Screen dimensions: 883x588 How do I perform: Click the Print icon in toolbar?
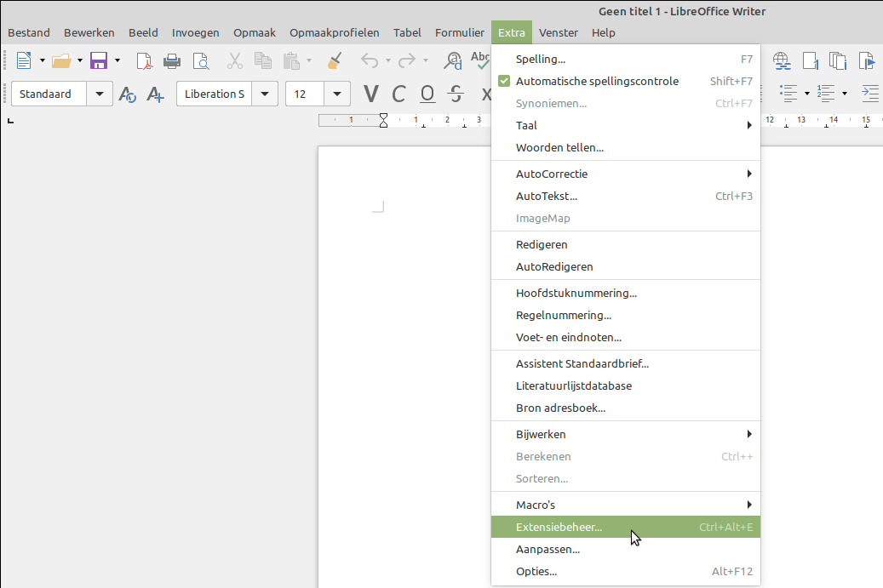coord(172,60)
